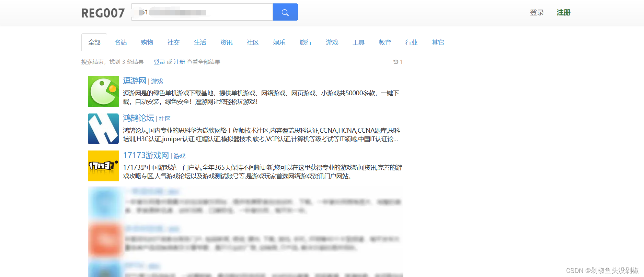Click the 登录 link in results summary
This screenshot has width=644, height=277.
160,62
